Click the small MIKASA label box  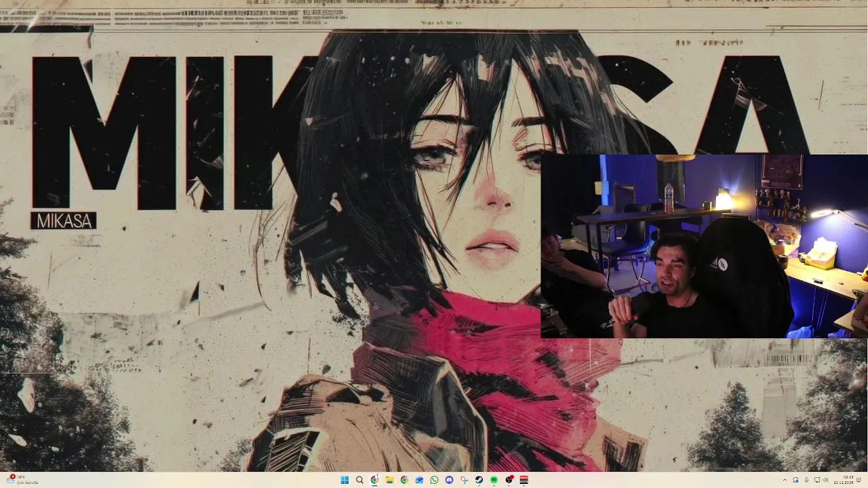pos(64,221)
